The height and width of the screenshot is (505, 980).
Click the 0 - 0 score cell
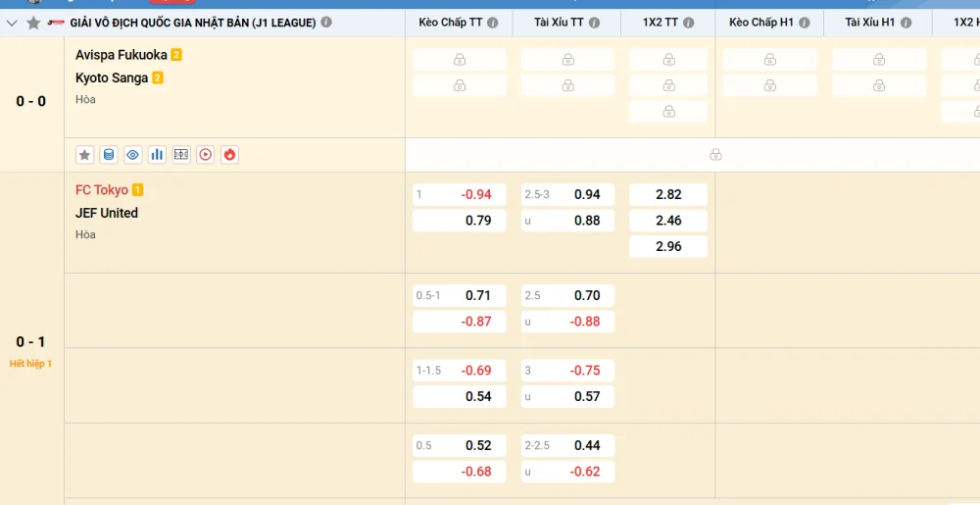click(x=31, y=101)
